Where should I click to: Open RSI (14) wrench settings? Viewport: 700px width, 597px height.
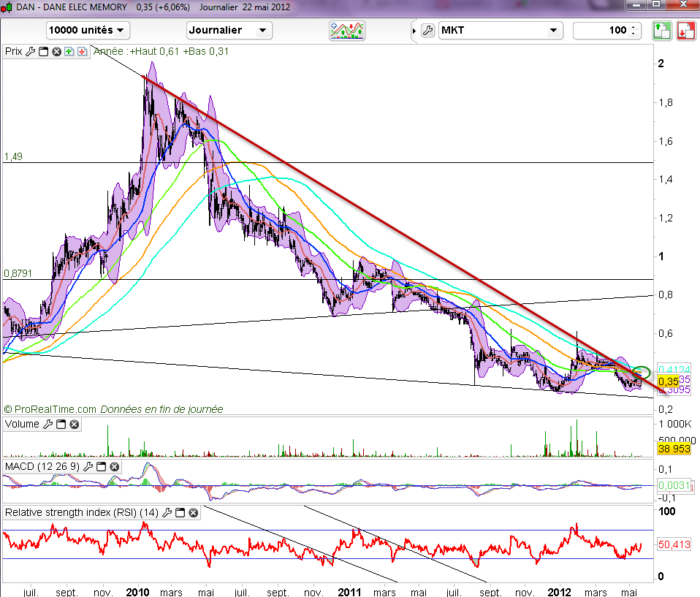167,513
